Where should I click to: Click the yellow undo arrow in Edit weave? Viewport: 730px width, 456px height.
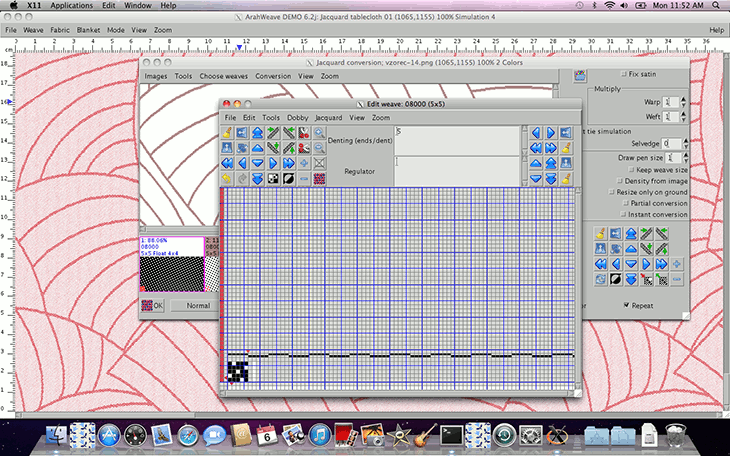point(227,178)
